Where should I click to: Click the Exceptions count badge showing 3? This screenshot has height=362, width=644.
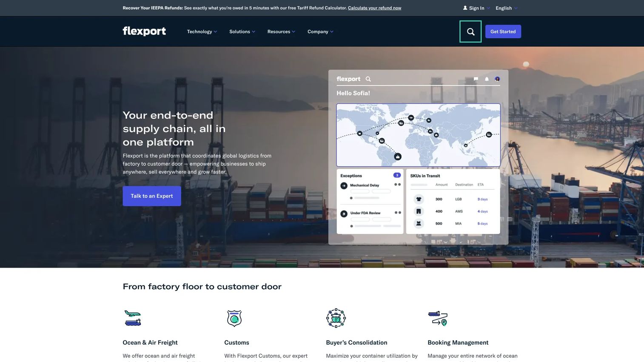397,175
